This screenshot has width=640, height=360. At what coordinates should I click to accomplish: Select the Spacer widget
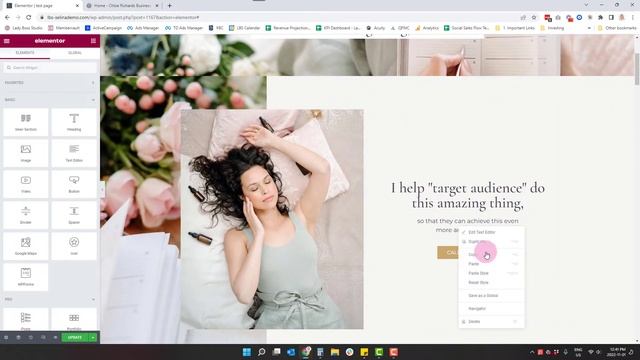74,215
